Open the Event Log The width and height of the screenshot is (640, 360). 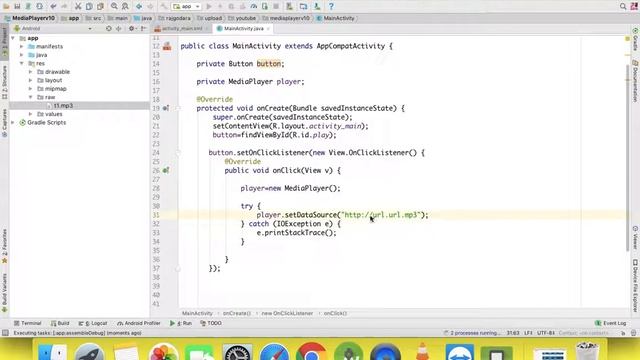[611, 323]
